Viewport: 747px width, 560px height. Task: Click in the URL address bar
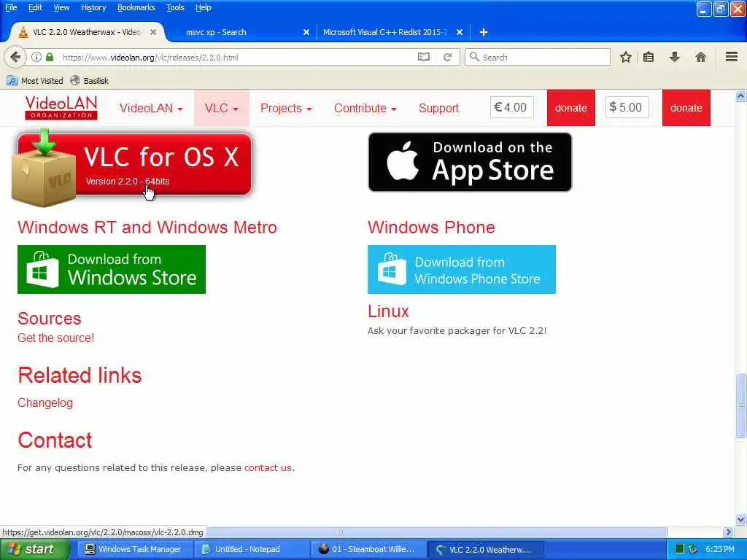click(x=239, y=57)
